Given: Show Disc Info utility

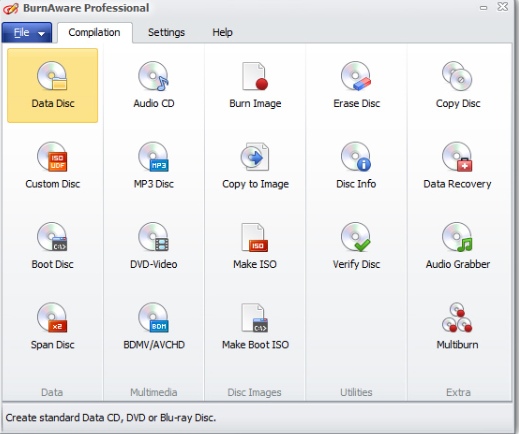Looking at the screenshot, I should tap(356, 166).
